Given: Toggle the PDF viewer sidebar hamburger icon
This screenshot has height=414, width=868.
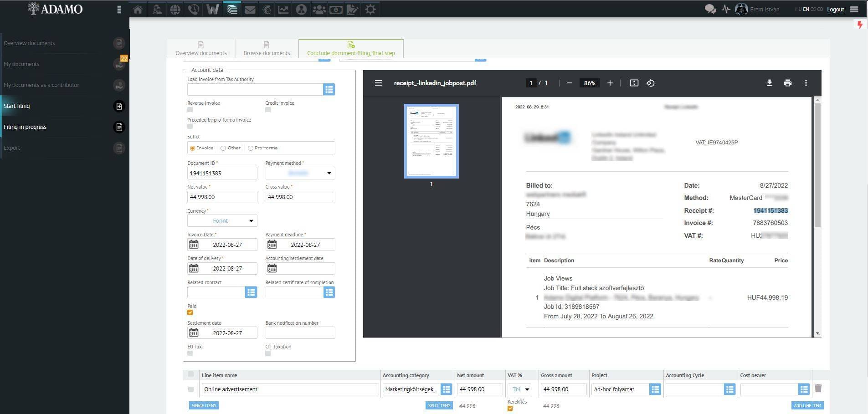Looking at the screenshot, I should (378, 83).
